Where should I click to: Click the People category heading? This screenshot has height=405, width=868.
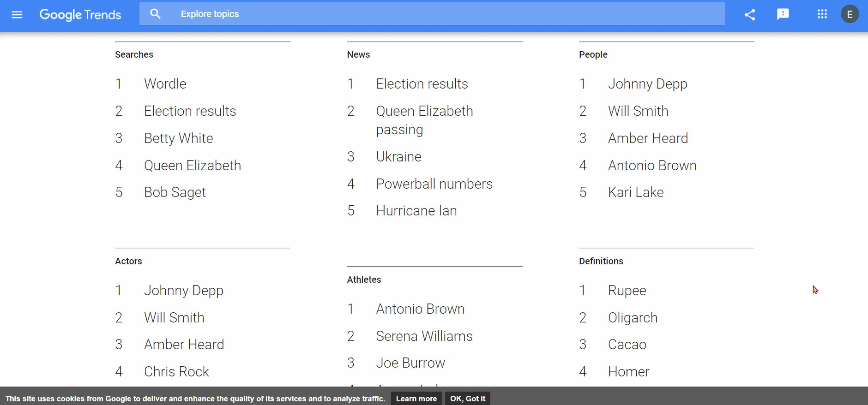593,54
